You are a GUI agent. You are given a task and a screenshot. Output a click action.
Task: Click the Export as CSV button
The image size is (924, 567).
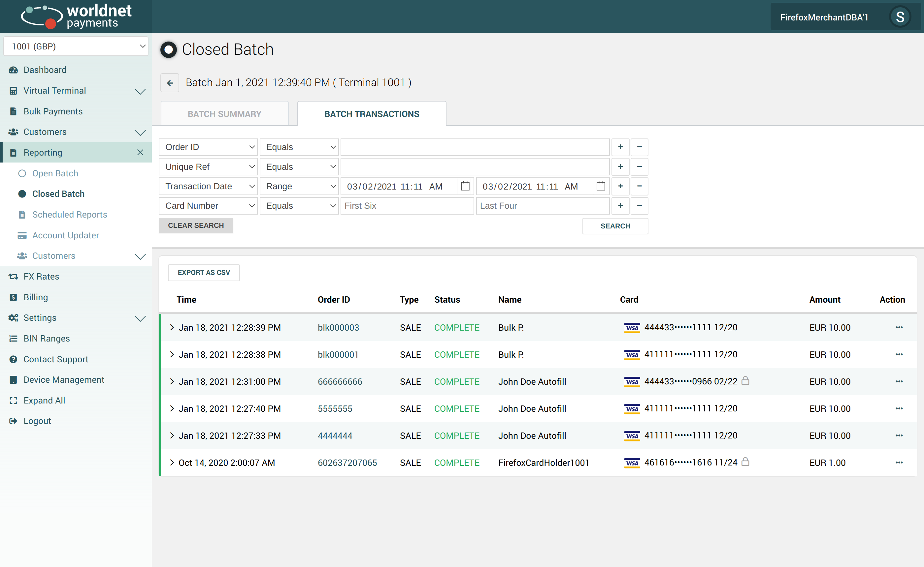(203, 273)
